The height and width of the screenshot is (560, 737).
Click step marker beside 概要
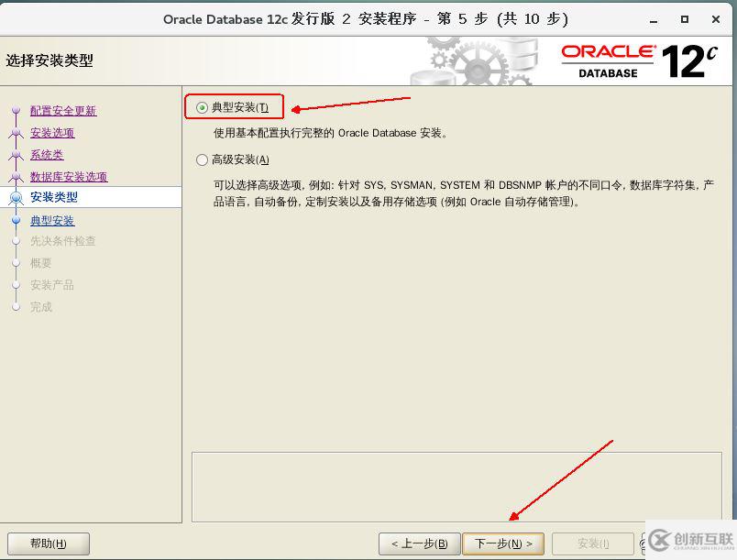(x=16, y=263)
